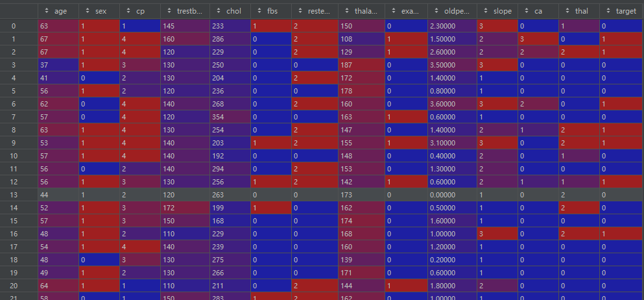
Task: Click the sort arrows on chol column
Action: (x=219, y=11)
